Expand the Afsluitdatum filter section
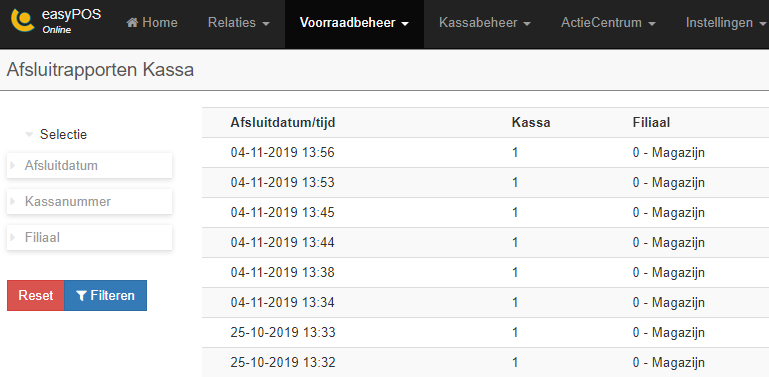769x377 pixels. [x=89, y=165]
